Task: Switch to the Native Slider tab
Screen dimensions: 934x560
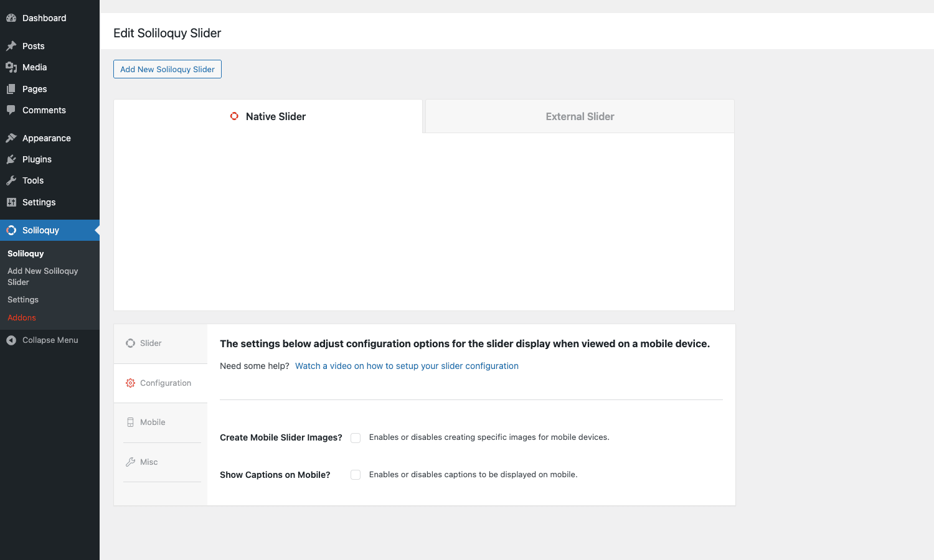Action: pyautogui.click(x=268, y=116)
